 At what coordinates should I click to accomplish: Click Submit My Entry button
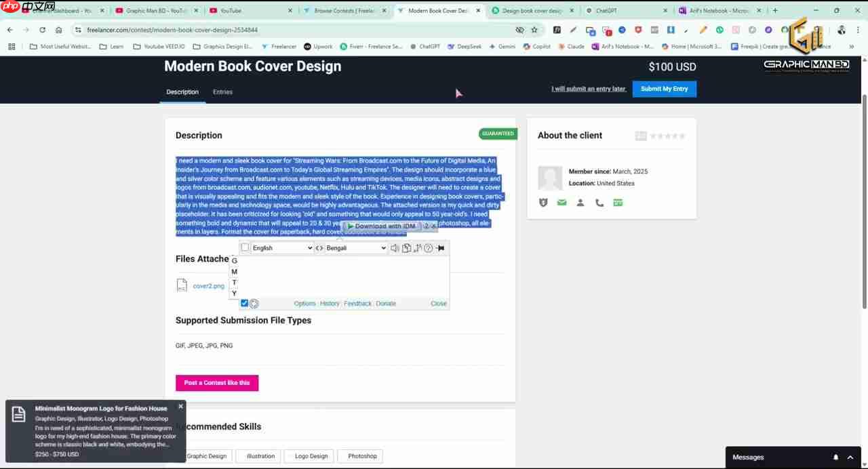pos(665,89)
